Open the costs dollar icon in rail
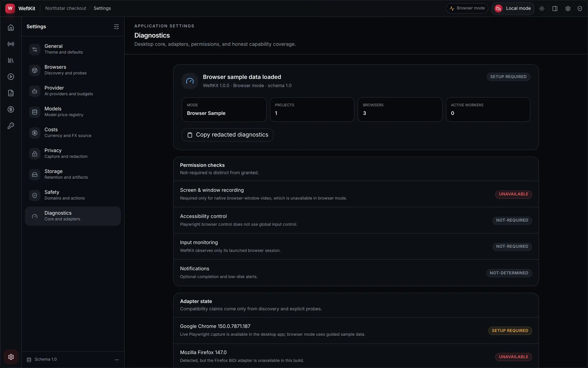Image resolution: width=588 pixels, height=368 pixels. 11,109
